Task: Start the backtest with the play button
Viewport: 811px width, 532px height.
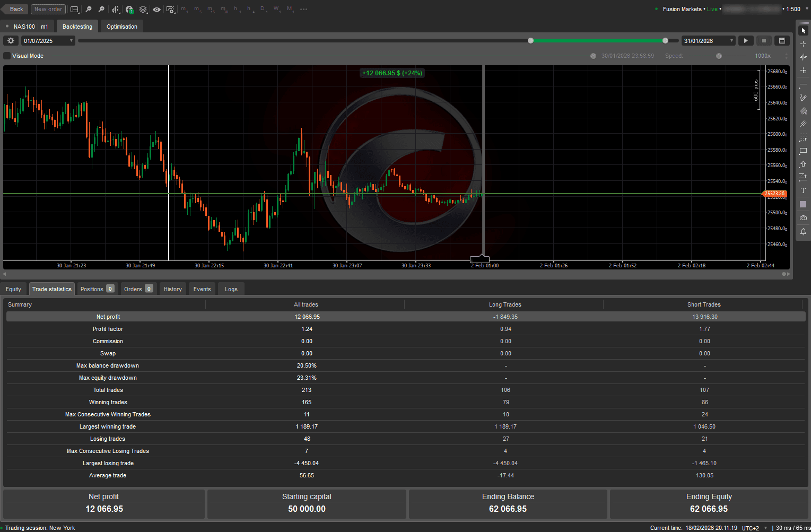Action: click(745, 40)
